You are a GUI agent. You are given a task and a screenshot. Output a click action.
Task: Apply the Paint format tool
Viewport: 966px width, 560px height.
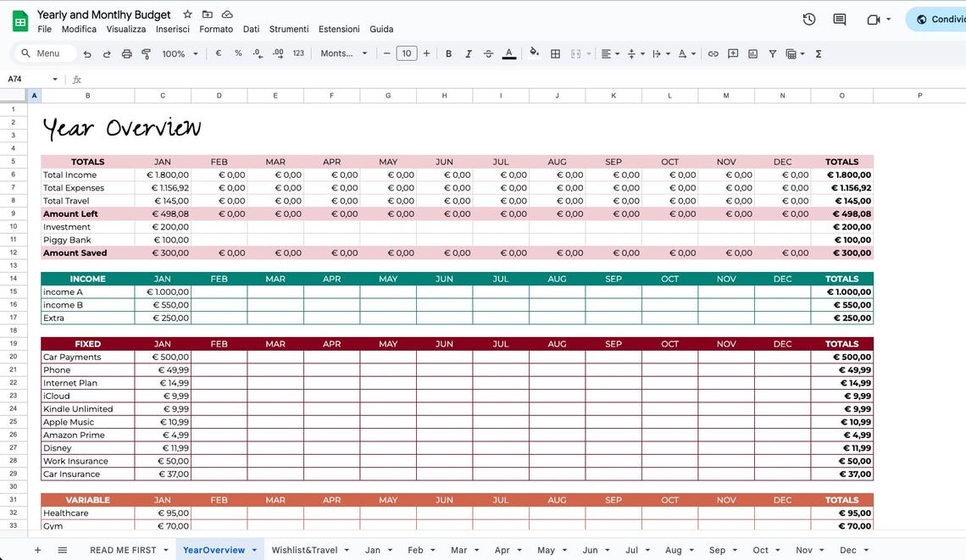coord(146,53)
